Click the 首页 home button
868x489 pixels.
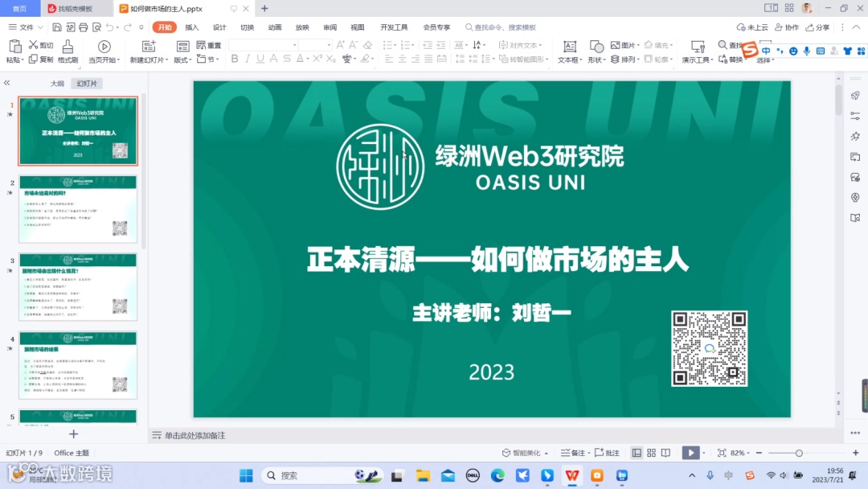(x=20, y=8)
